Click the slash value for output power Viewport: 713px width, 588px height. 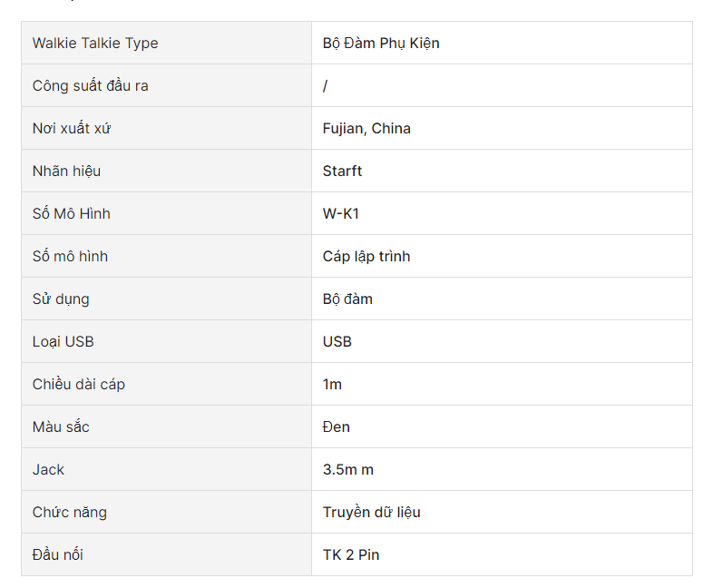coord(326,86)
